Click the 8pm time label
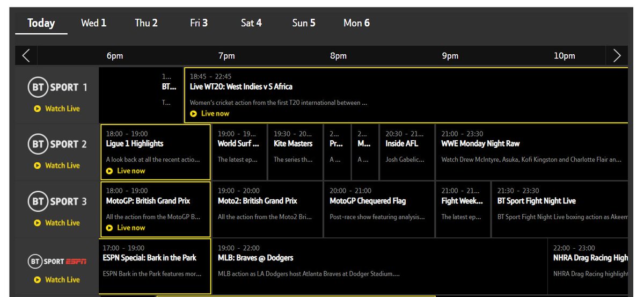Viewport: 644px width, 297px height. coord(338,56)
